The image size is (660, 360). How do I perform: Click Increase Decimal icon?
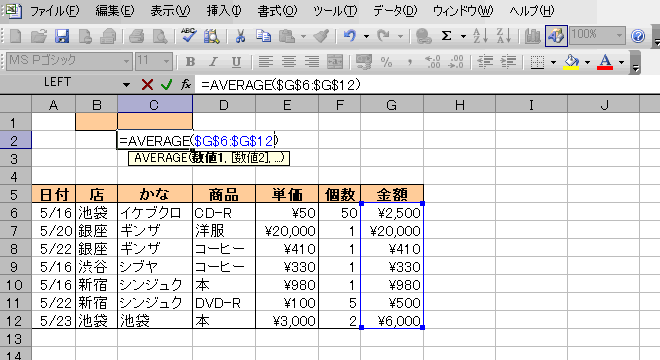coord(433,62)
